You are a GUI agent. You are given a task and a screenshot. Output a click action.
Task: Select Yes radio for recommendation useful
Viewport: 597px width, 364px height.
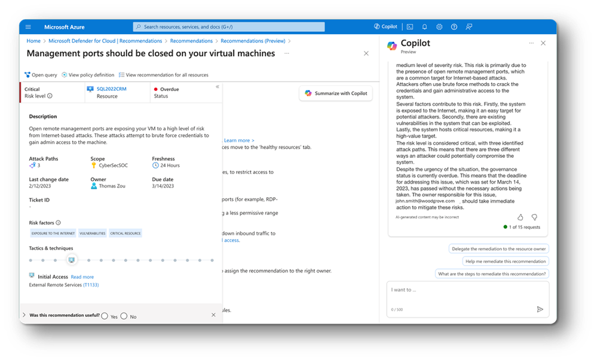(x=105, y=316)
